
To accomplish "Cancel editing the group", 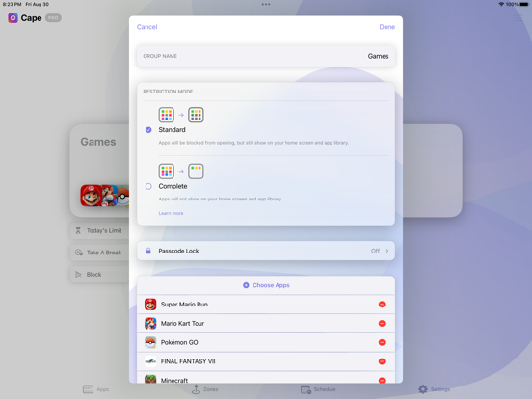I will [x=146, y=27].
